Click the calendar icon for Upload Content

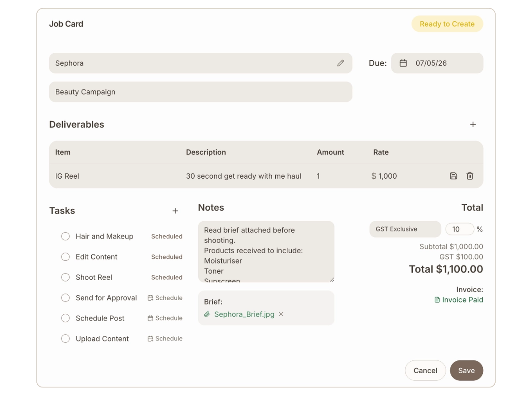[150, 339]
